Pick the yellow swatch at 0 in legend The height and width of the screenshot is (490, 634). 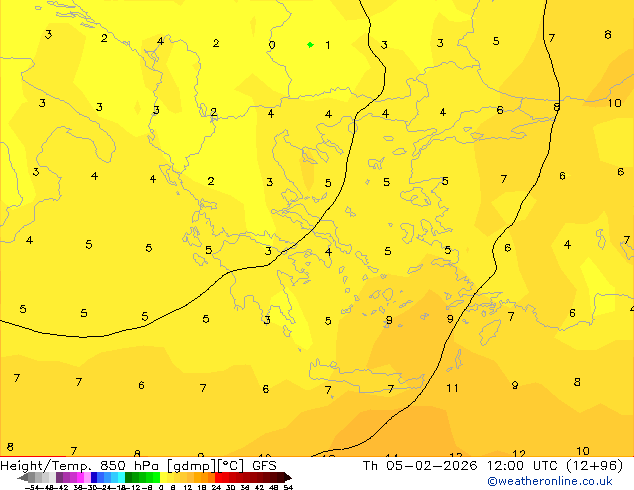(x=163, y=477)
